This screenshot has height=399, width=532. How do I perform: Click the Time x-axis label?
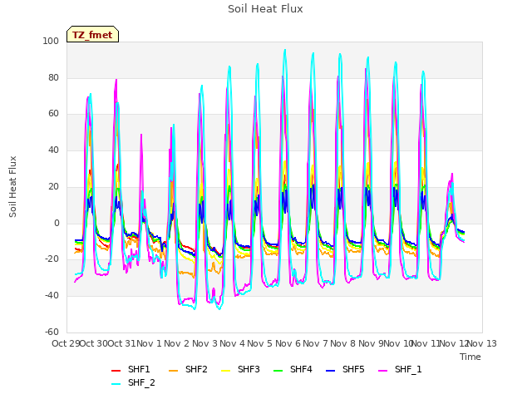(470, 357)
